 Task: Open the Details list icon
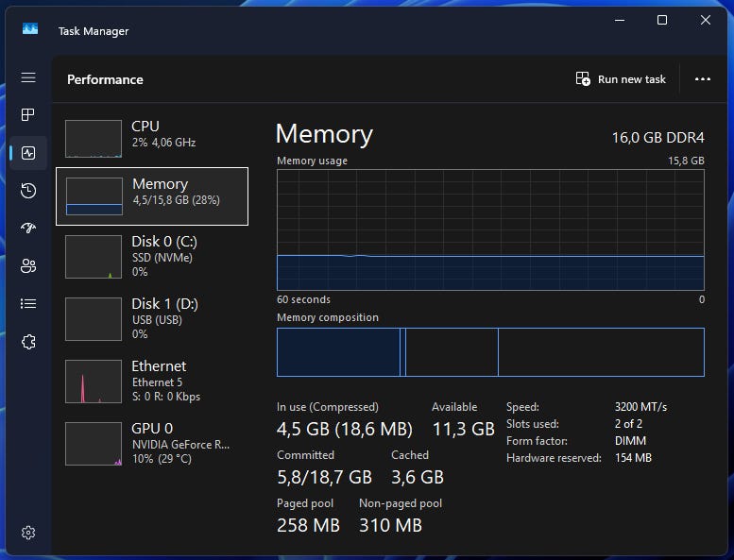click(x=28, y=304)
